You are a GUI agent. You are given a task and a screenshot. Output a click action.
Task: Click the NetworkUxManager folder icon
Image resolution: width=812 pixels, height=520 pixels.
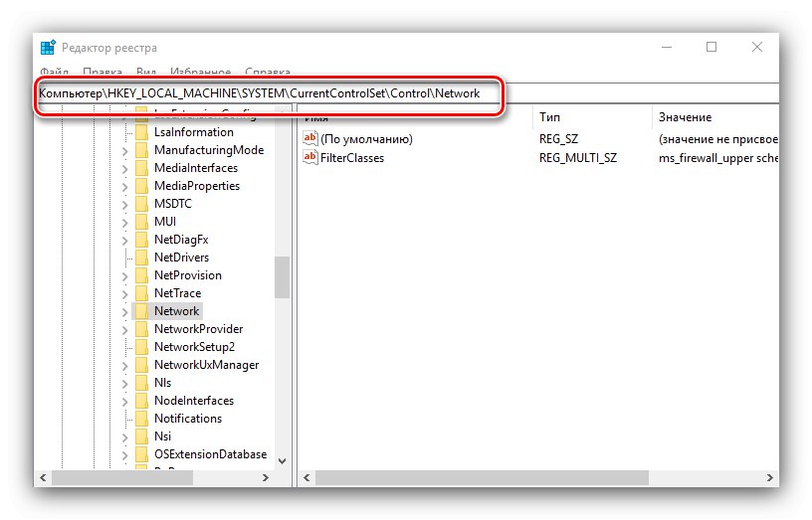pos(141,365)
